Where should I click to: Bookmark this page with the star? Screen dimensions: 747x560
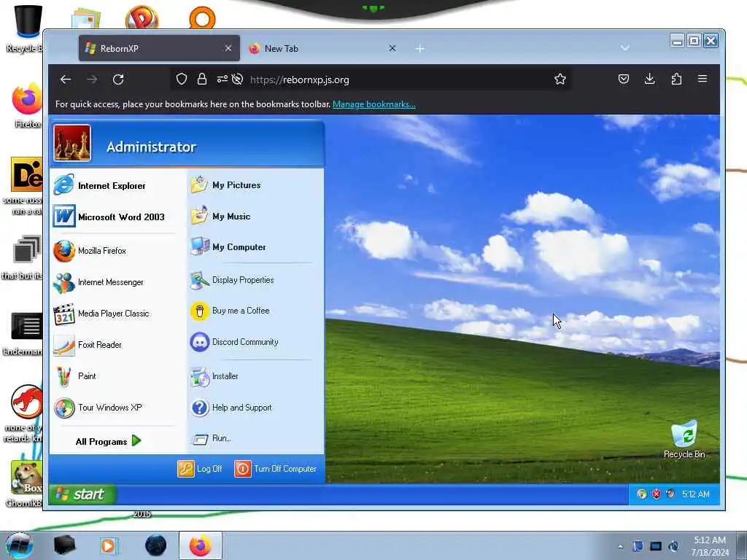(560, 79)
